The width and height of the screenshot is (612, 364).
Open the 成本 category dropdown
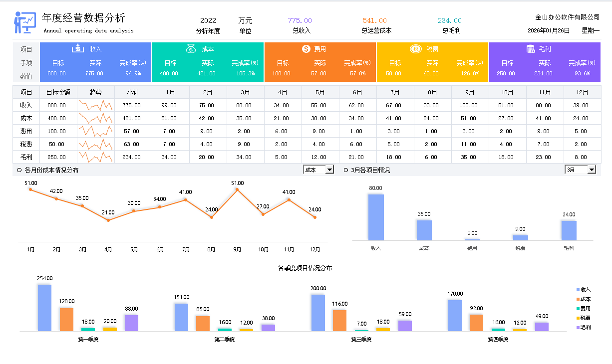(x=329, y=170)
